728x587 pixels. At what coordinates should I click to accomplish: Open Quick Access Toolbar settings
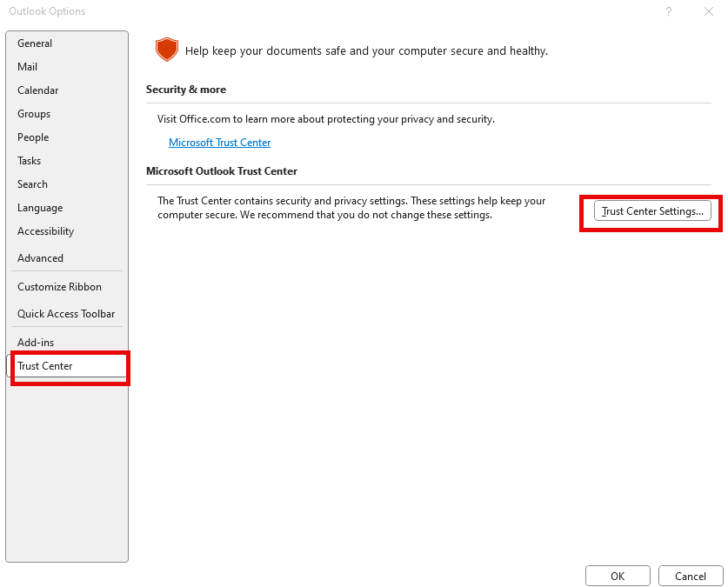pos(67,314)
